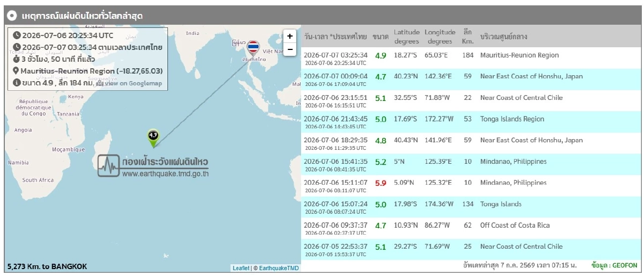Zoom out the map with minus button

tap(290, 49)
